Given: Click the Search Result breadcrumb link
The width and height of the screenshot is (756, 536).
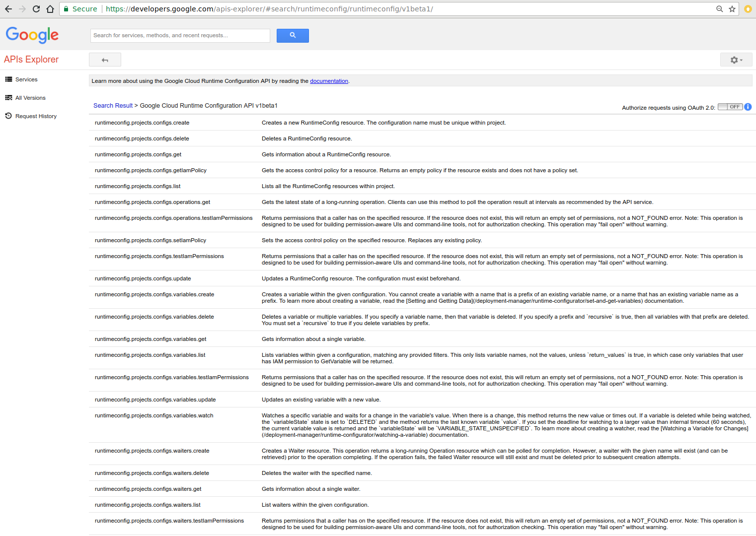Looking at the screenshot, I should (113, 105).
